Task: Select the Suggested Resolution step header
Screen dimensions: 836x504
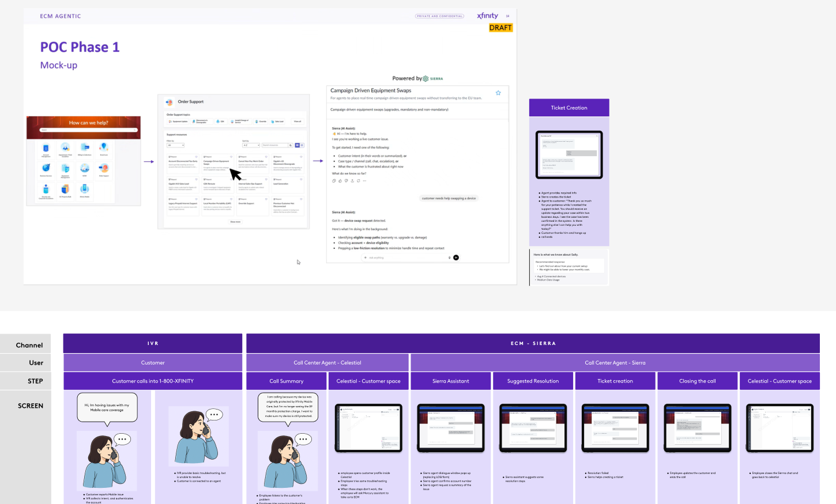Action: point(533,381)
